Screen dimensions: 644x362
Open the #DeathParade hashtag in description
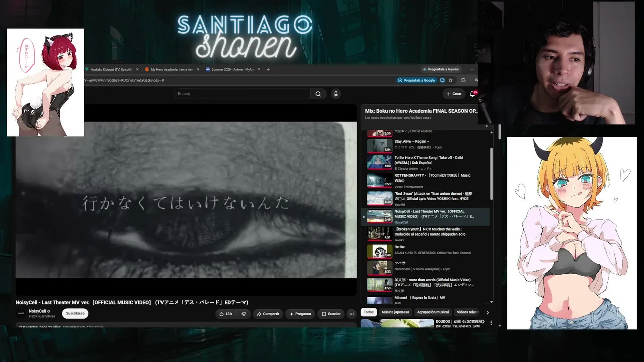click(x=73, y=327)
